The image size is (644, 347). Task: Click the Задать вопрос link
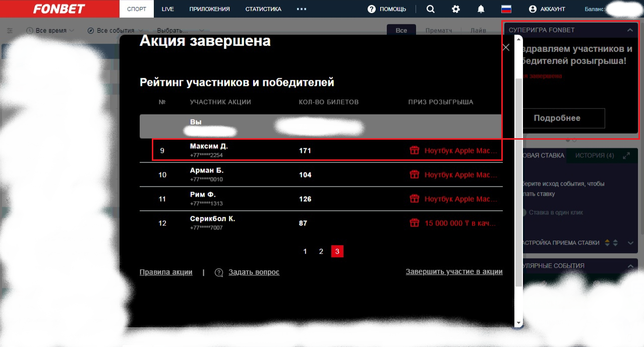(x=254, y=272)
